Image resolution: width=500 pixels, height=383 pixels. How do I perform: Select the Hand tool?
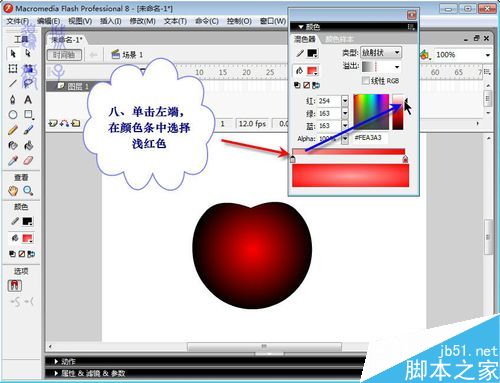(x=13, y=191)
